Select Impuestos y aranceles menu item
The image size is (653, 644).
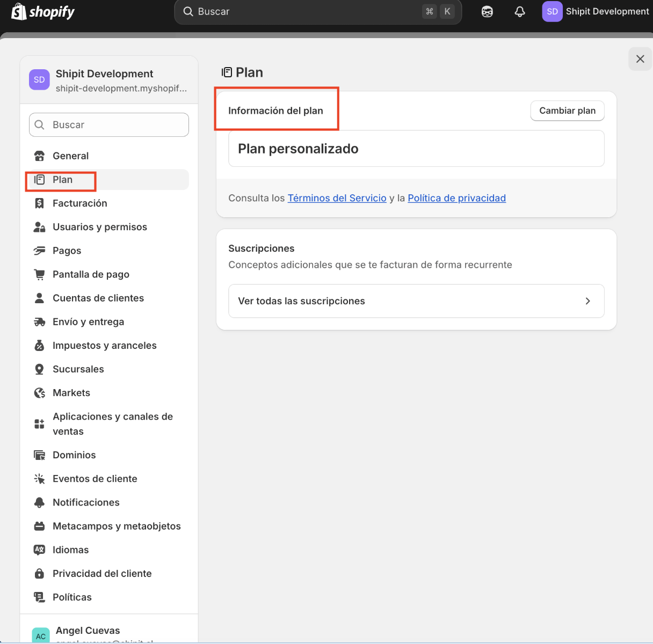tap(105, 346)
